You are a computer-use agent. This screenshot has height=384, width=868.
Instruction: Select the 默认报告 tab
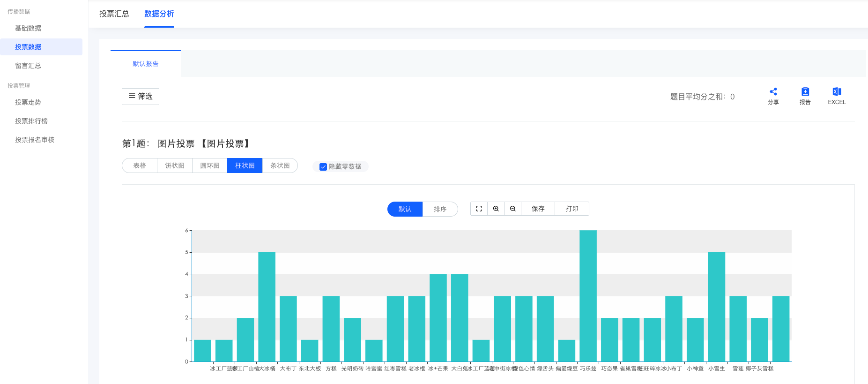coord(145,64)
